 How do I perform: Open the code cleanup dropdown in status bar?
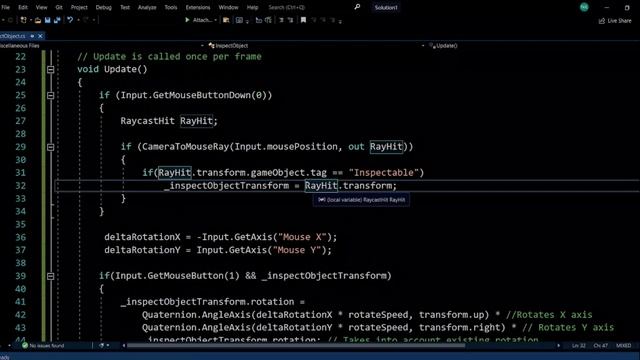107,346
